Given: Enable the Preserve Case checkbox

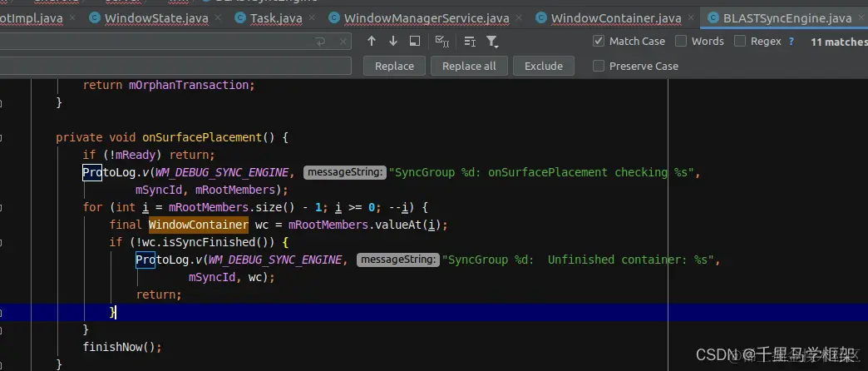Looking at the screenshot, I should pyautogui.click(x=599, y=66).
